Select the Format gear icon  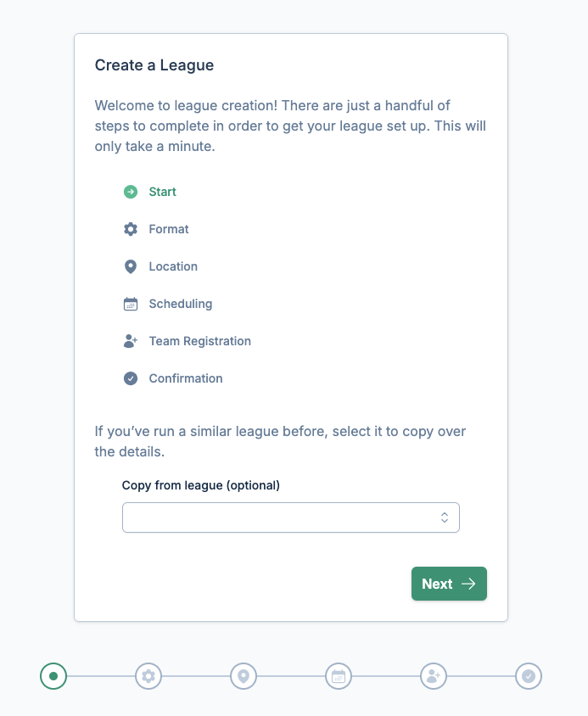click(130, 229)
